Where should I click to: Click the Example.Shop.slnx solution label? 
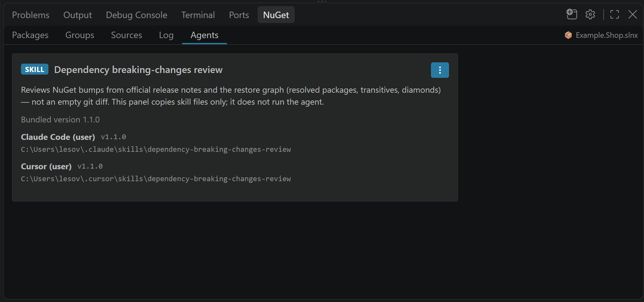click(607, 35)
